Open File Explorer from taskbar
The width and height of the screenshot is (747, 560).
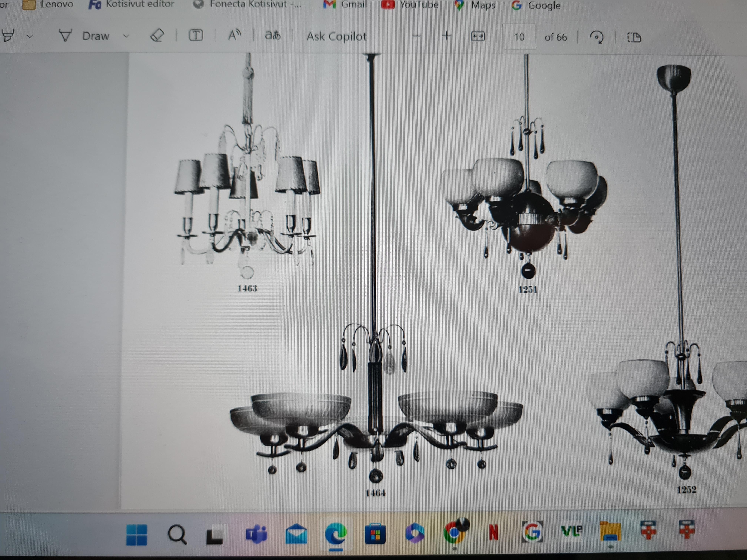coord(611,531)
